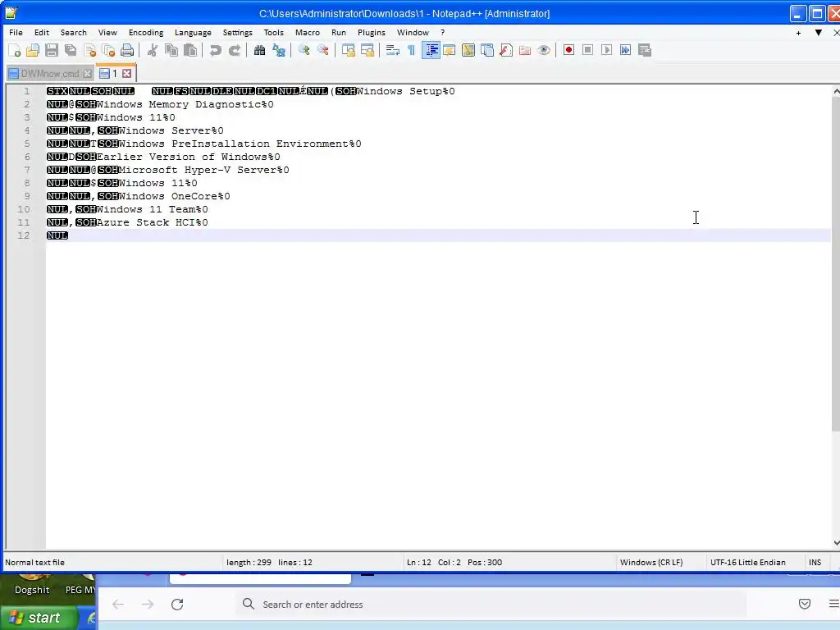This screenshot has width=840, height=630.
Task: Click the Stop Recording macro icon
Action: click(587, 50)
